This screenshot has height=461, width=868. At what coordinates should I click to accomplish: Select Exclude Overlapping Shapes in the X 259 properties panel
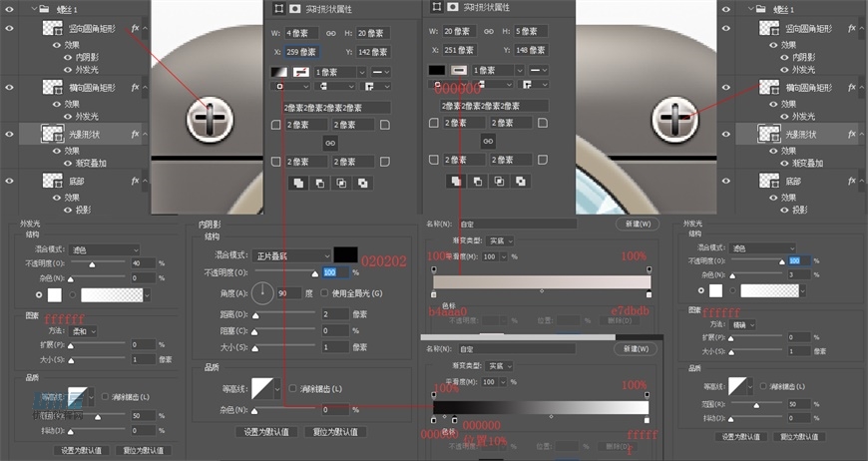(x=362, y=184)
